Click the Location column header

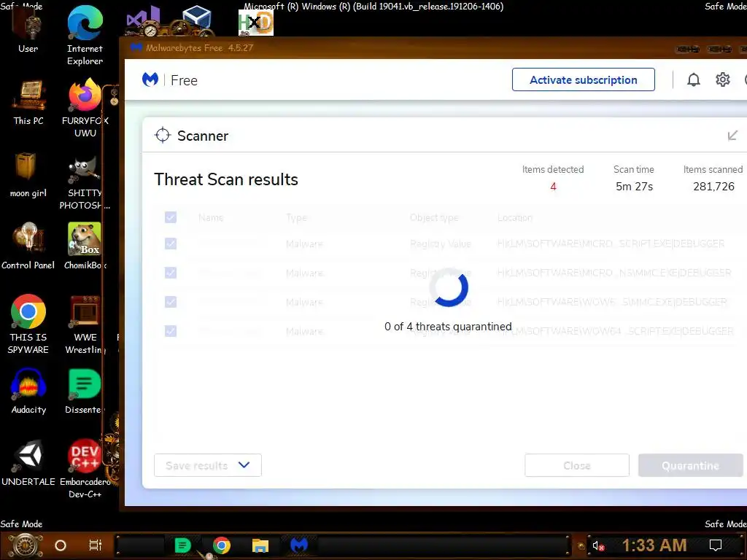[515, 217]
